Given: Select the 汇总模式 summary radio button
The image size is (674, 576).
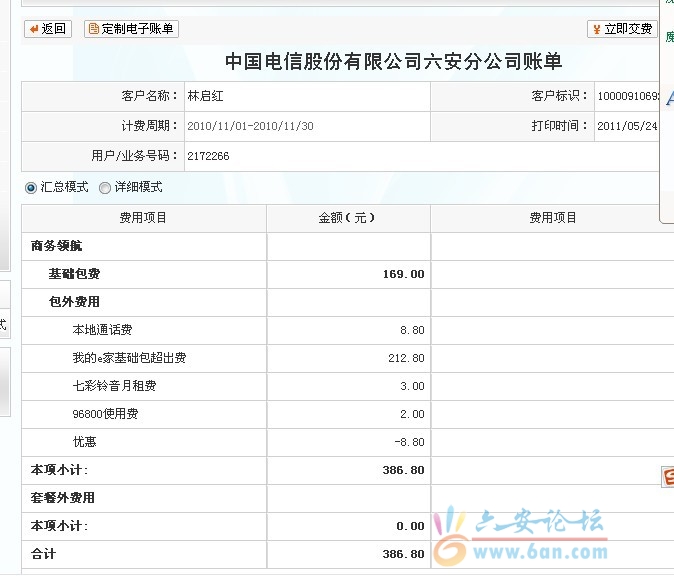Looking at the screenshot, I should (30, 187).
